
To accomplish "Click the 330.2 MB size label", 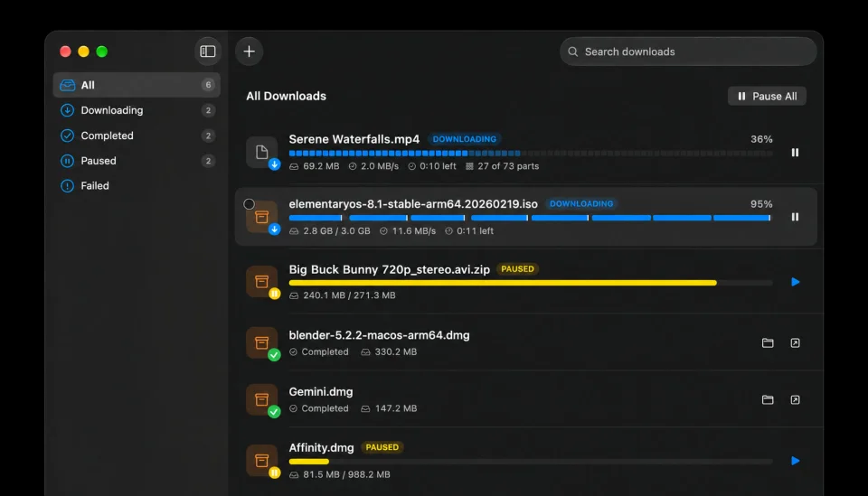I will click(396, 351).
